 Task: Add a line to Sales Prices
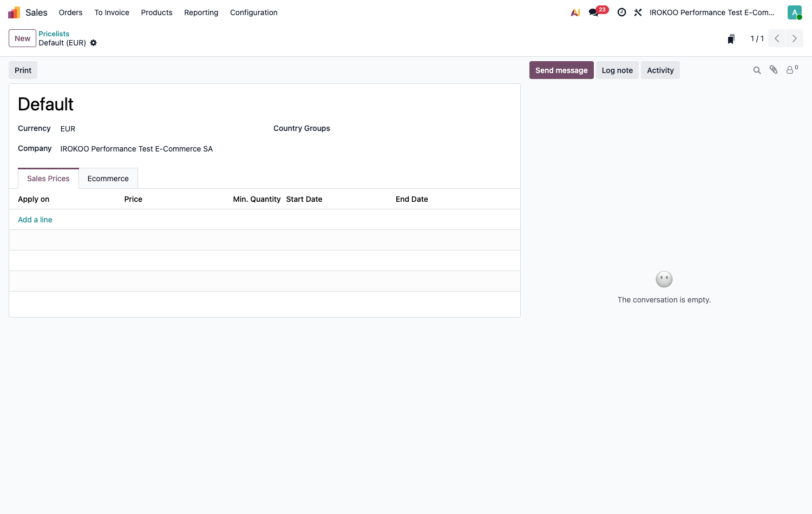pos(35,220)
